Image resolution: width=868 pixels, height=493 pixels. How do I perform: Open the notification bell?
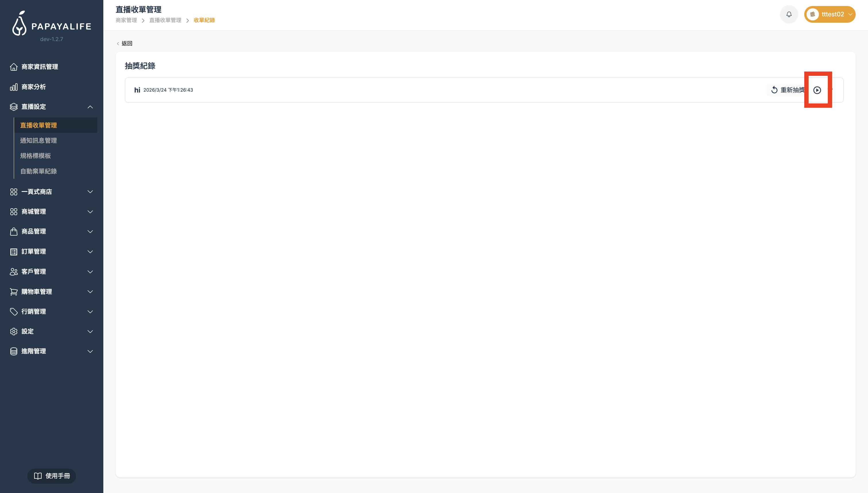coord(789,15)
